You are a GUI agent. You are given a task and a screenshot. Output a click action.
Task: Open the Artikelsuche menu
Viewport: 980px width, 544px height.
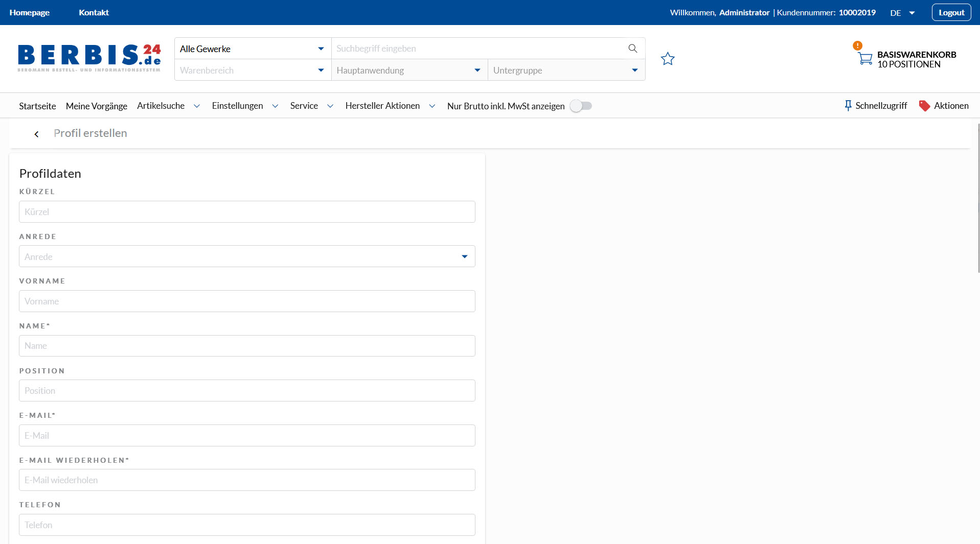click(161, 106)
